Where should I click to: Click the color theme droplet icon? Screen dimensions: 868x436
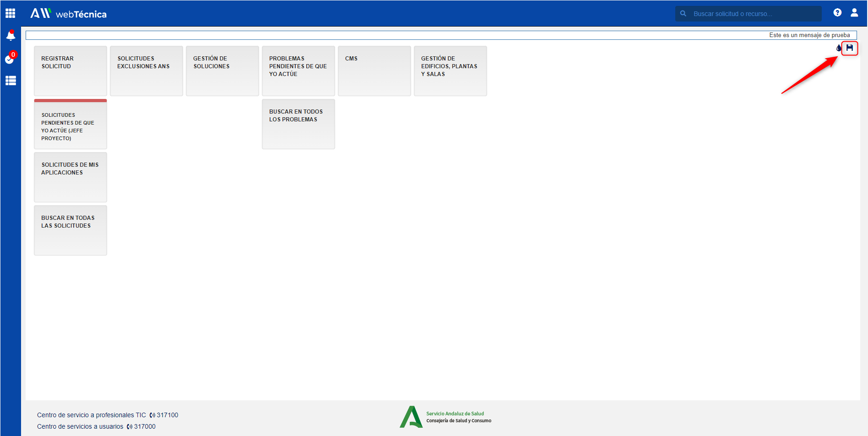pos(839,48)
